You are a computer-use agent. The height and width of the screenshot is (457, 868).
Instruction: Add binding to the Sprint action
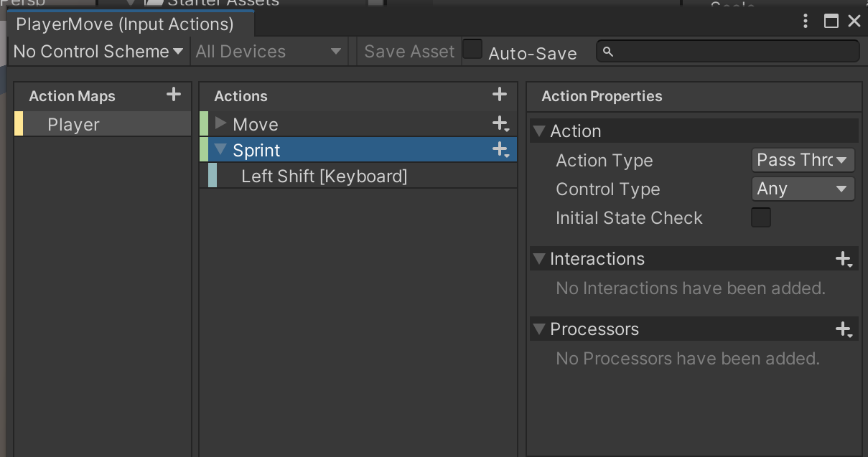[500, 150]
